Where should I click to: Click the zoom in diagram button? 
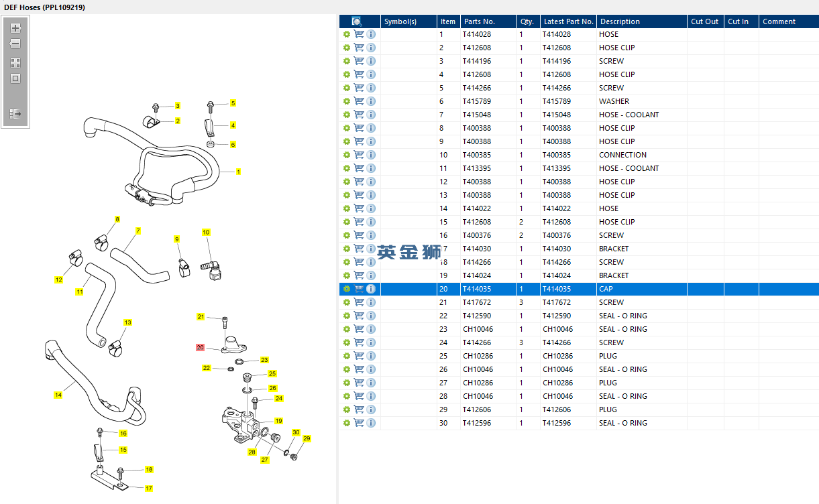pyautogui.click(x=15, y=28)
